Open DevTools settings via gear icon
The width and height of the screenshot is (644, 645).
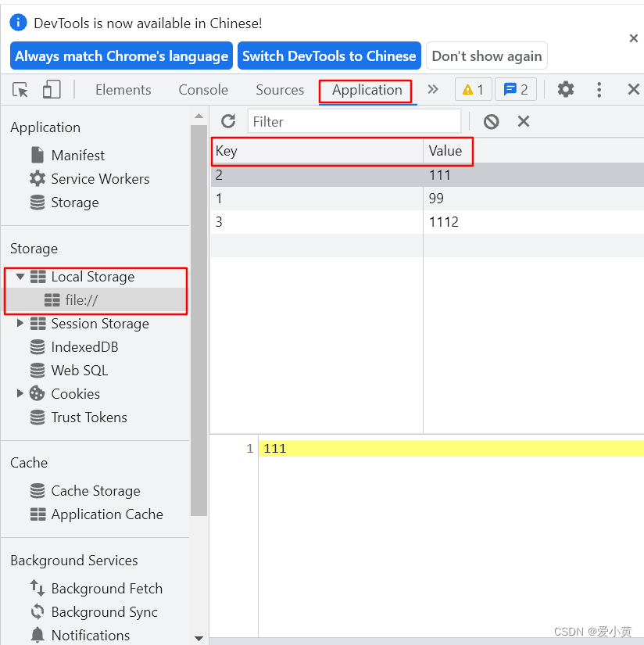565,89
